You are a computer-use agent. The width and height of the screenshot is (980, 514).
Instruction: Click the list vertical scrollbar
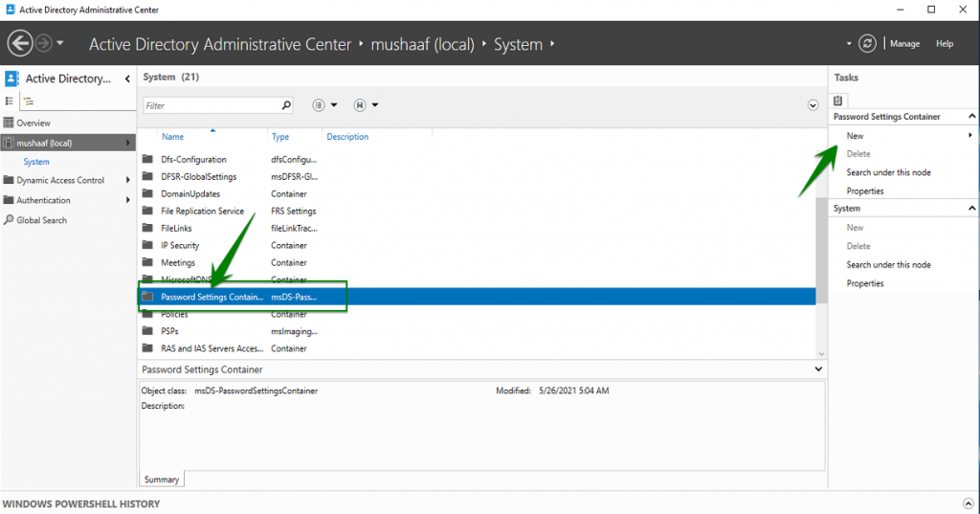[x=821, y=250]
